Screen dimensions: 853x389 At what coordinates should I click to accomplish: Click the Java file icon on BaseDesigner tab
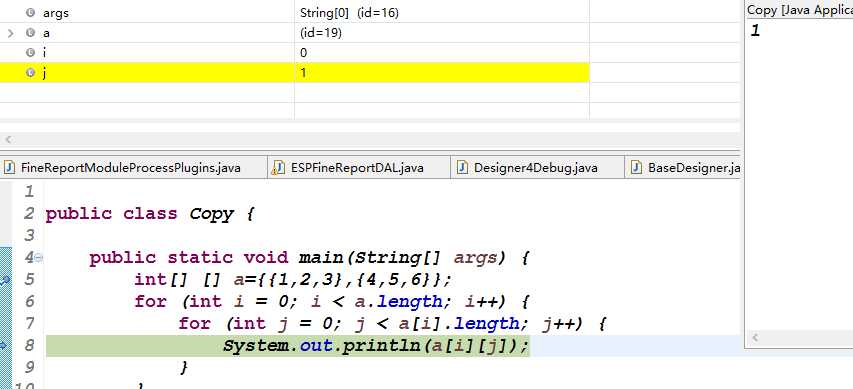click(x=636, y=168)
